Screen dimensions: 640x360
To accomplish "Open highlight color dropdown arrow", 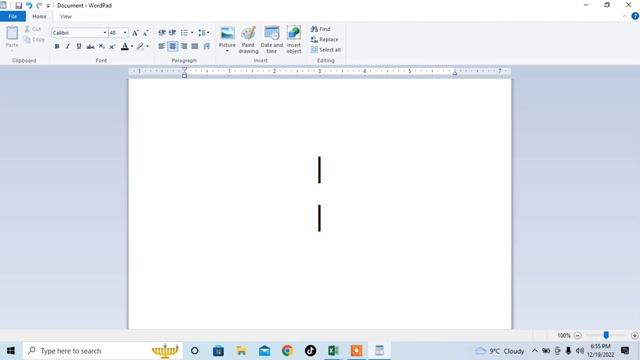I will pyautogui.click(x=147, y=46).
